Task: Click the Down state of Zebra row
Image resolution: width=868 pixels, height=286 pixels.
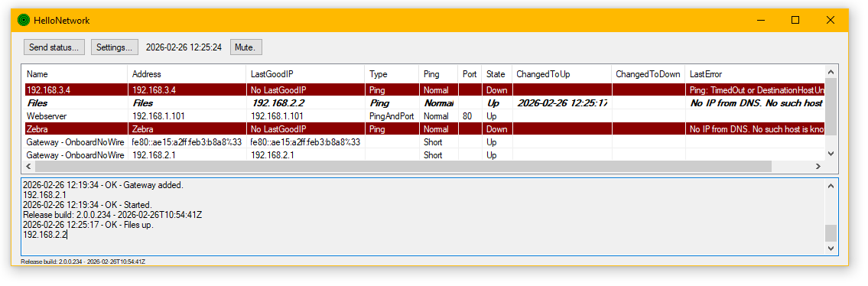Action: pyautogui.click(x=497, y=129)
